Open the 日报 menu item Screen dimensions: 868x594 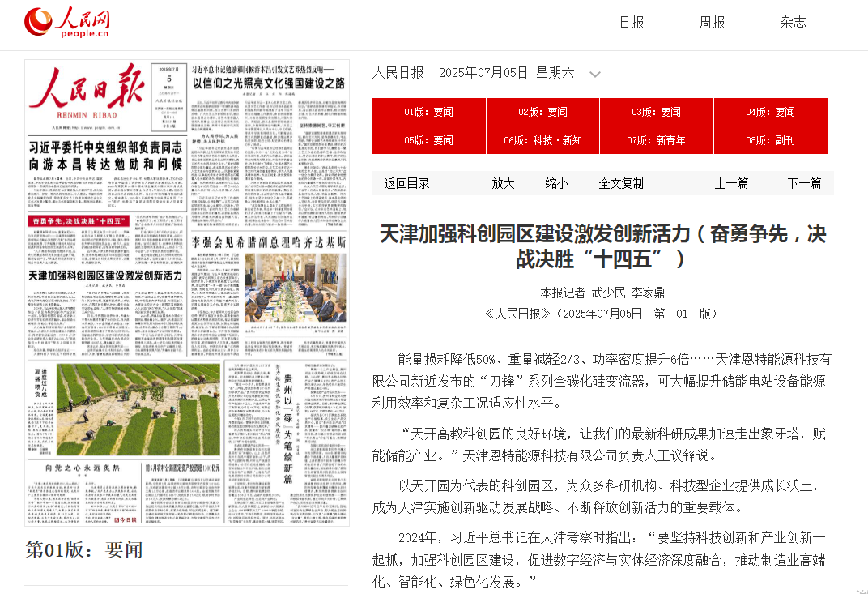point(632,22)
